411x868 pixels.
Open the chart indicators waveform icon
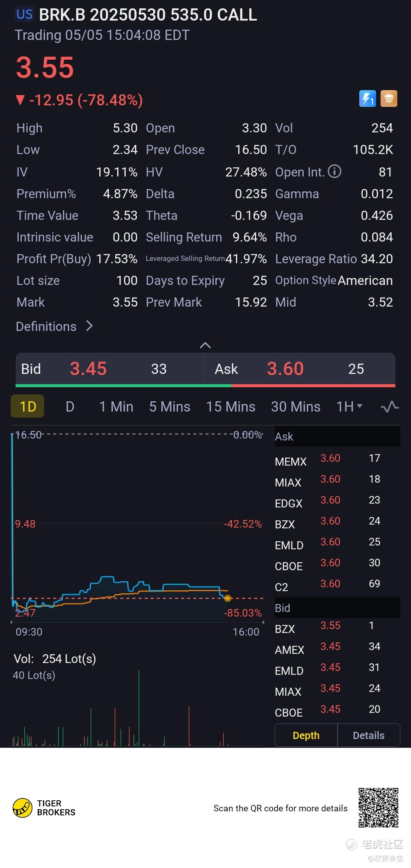point(389,407)
